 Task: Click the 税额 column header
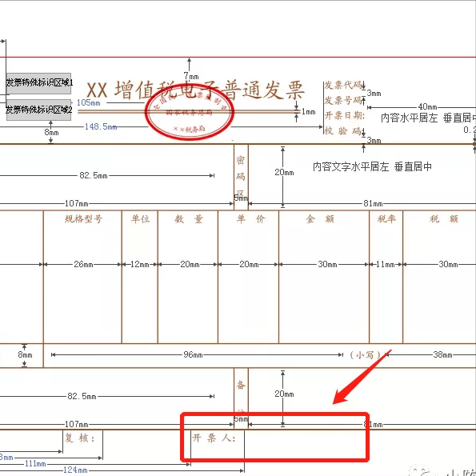[x=443, y=219]
